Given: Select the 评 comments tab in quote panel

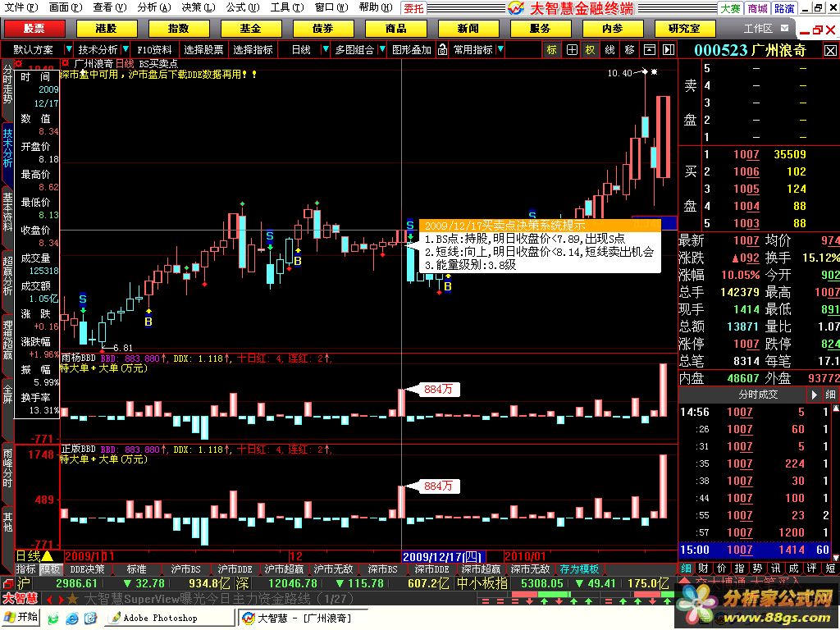Looking at the screenshot, I should point(811,568).
